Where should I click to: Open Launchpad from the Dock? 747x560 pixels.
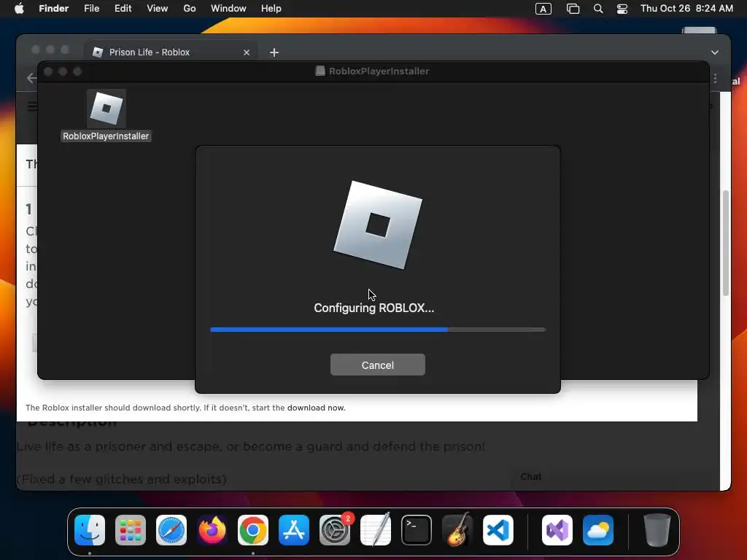[x=131, y=530]
